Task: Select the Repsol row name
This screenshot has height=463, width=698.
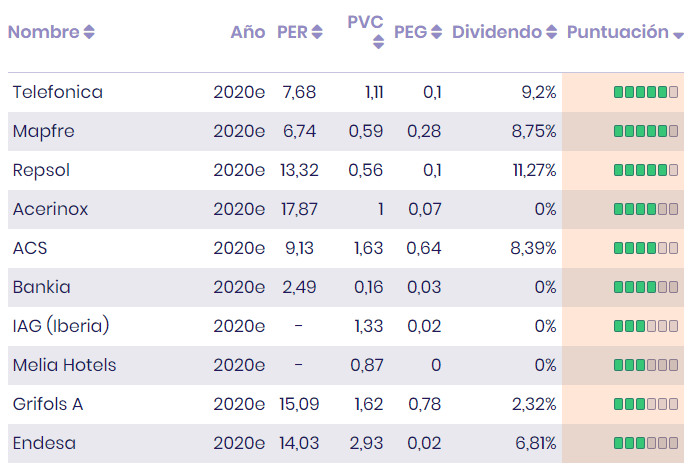Action: [x=41, y=170]
